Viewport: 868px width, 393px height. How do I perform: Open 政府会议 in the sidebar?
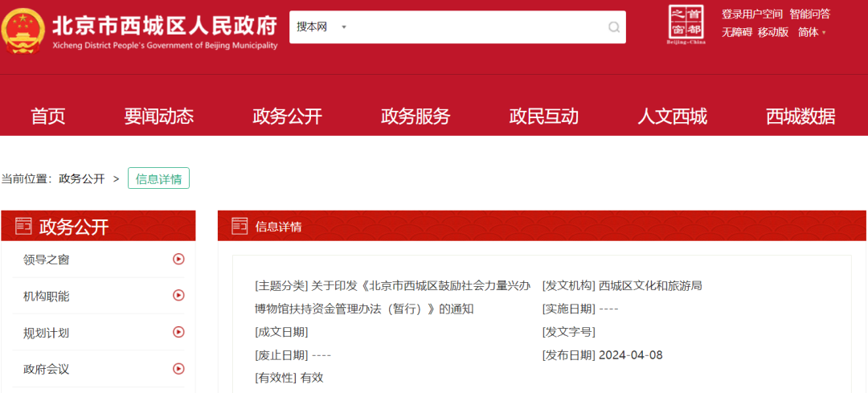point(47,369)
